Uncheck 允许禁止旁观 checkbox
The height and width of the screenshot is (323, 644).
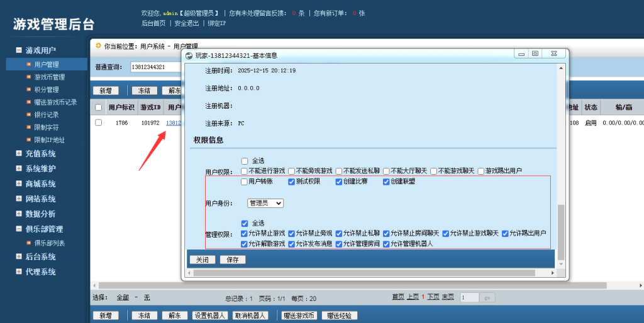(x=292, y=234)
